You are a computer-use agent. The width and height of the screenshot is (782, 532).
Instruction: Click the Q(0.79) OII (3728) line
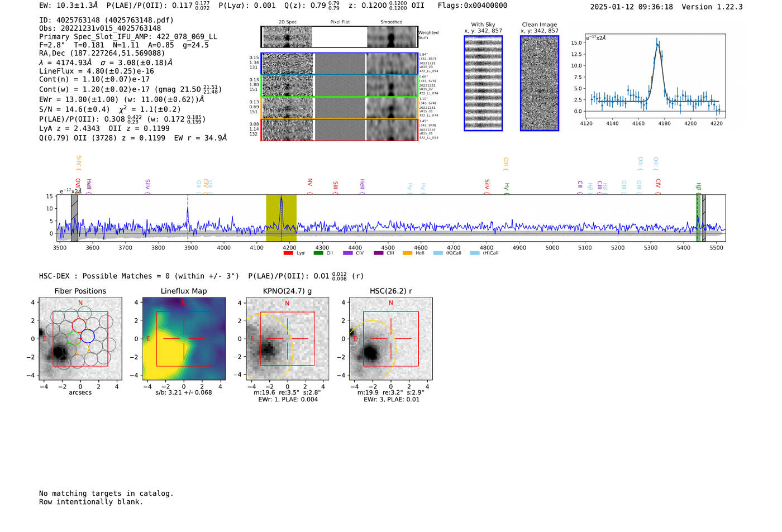pyautogui.click(x=133, y=138)
